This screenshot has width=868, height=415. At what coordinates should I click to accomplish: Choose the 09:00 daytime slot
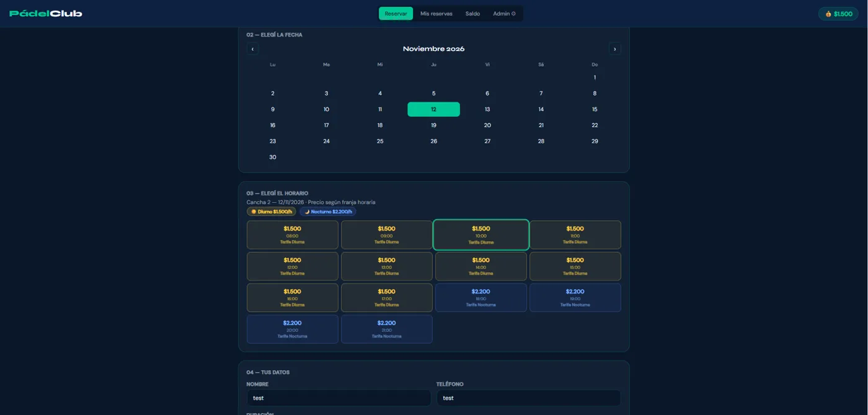point(387,235)
